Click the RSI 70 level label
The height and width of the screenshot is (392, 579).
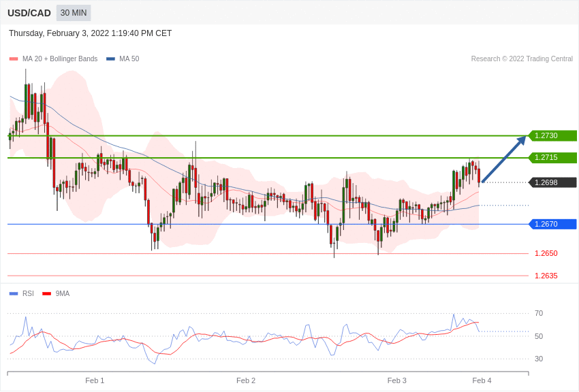(539, 314)
